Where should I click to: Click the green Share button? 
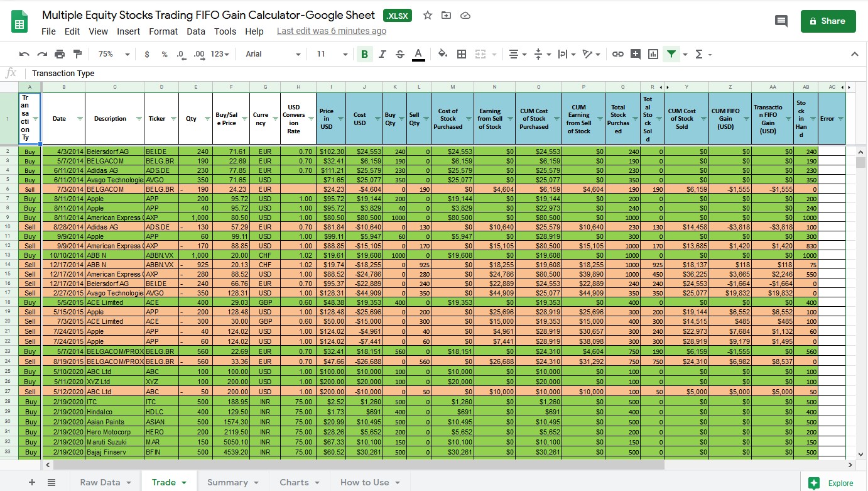(828, 21)
